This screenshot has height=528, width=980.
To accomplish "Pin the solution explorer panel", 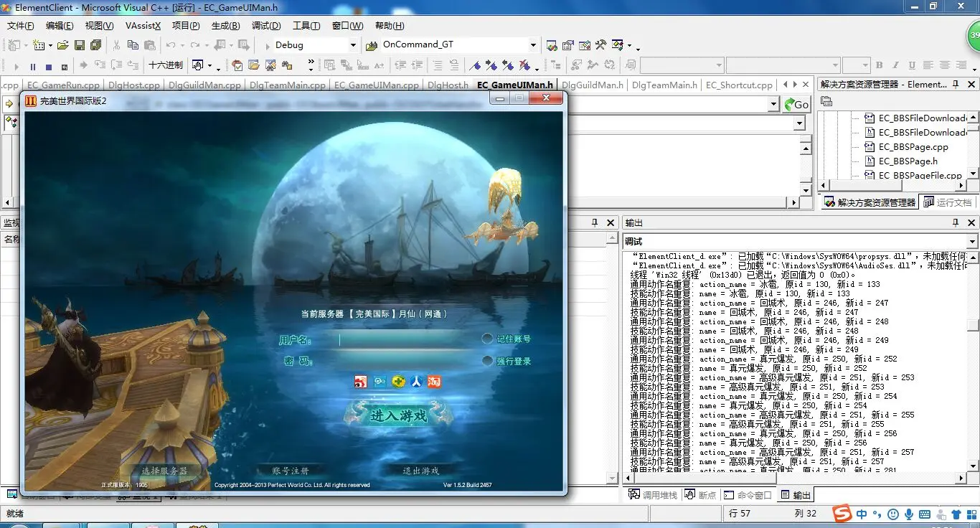I will coord(956,84).
